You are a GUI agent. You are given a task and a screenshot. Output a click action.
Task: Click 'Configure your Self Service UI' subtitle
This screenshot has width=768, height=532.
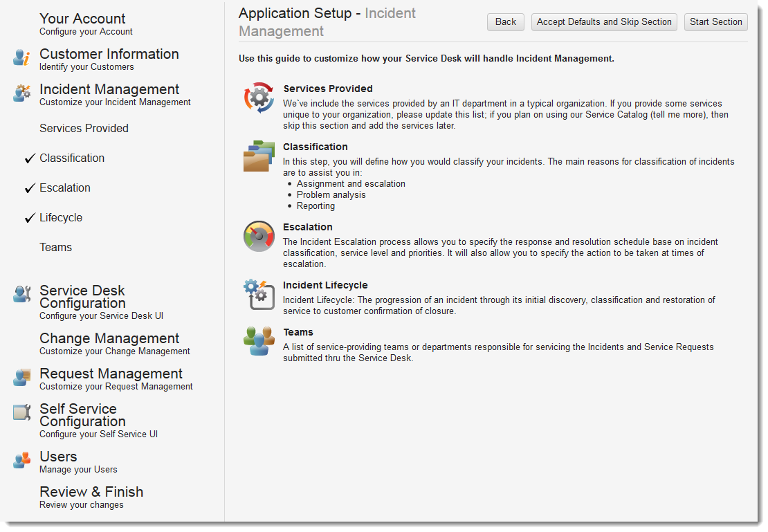coord(98,434)
